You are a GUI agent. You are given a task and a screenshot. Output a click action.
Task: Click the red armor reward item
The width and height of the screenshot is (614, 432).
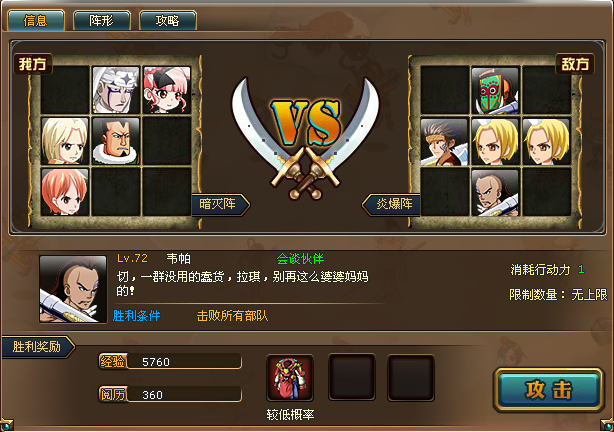pos(290,378)
